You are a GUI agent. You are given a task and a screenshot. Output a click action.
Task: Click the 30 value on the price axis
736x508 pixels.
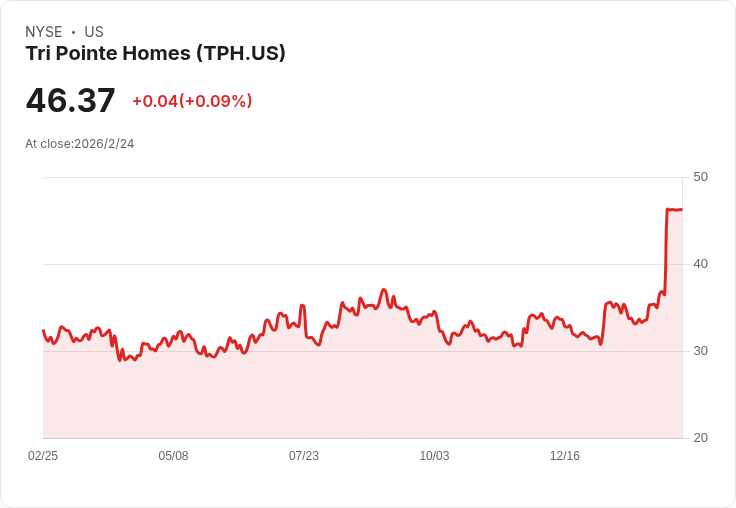700,351
